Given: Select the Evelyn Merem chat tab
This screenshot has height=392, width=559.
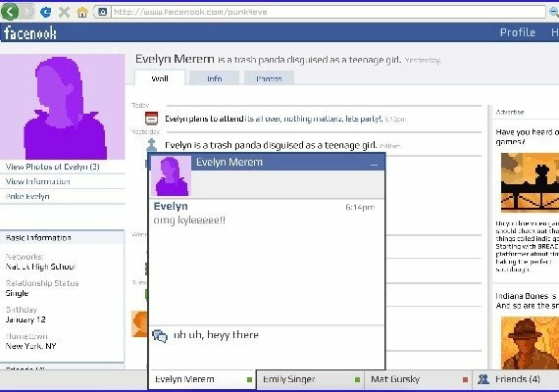Looking at the screenshot, I should coord(202,379).
